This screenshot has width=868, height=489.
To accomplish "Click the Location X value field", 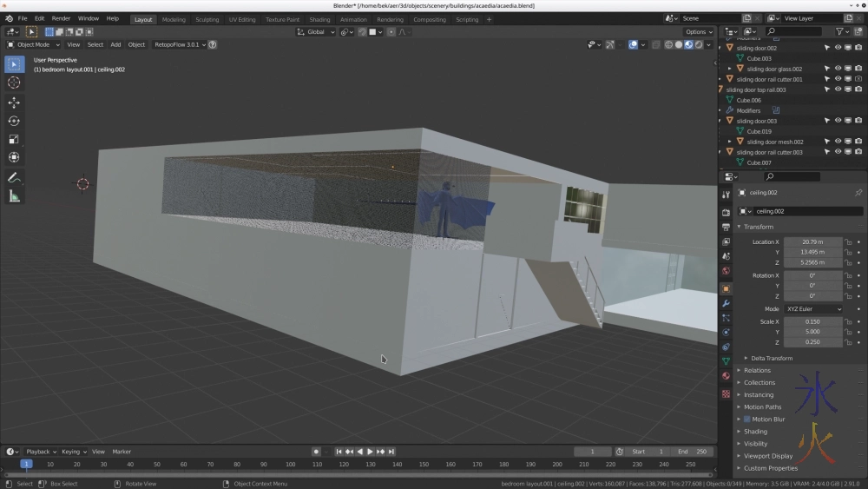I will [812, 242].
